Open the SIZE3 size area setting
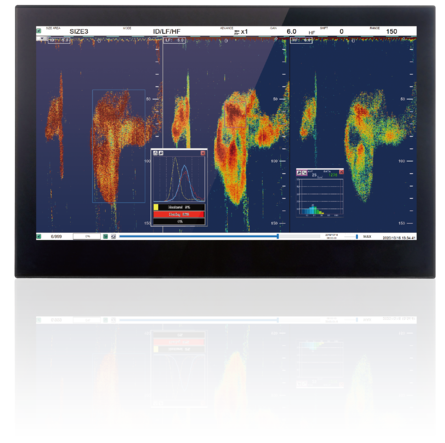Image resolution: width=445 pixels, height=443 pixels. click(x=79, y=32)
